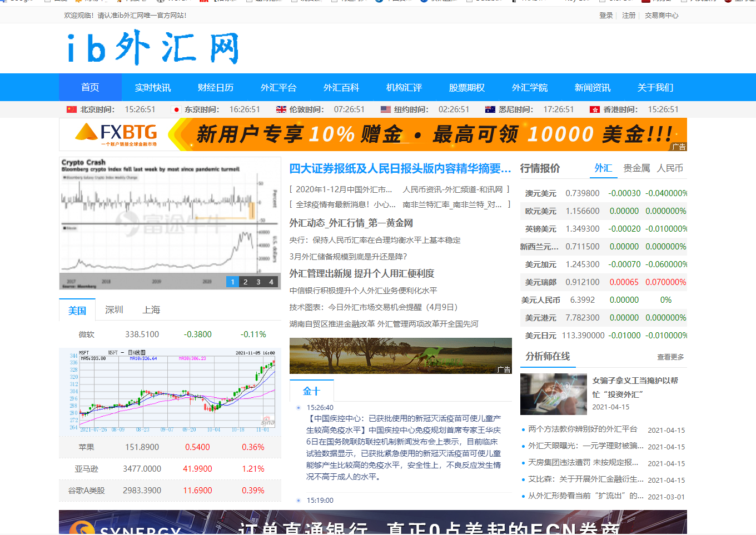Click the 登录 link at top
Image resolution: width=756 pixels, height=535 pixels.
[x=606, y=16]
